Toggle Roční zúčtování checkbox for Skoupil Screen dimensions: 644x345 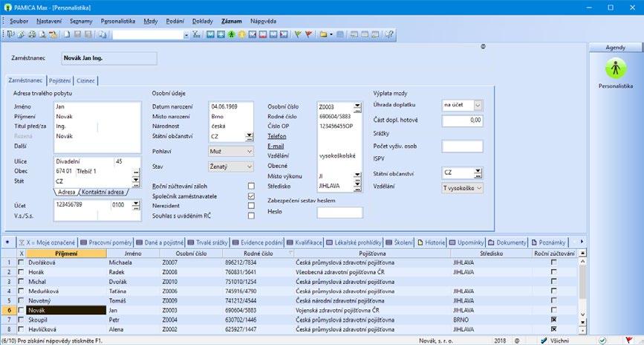pos(553,320)
